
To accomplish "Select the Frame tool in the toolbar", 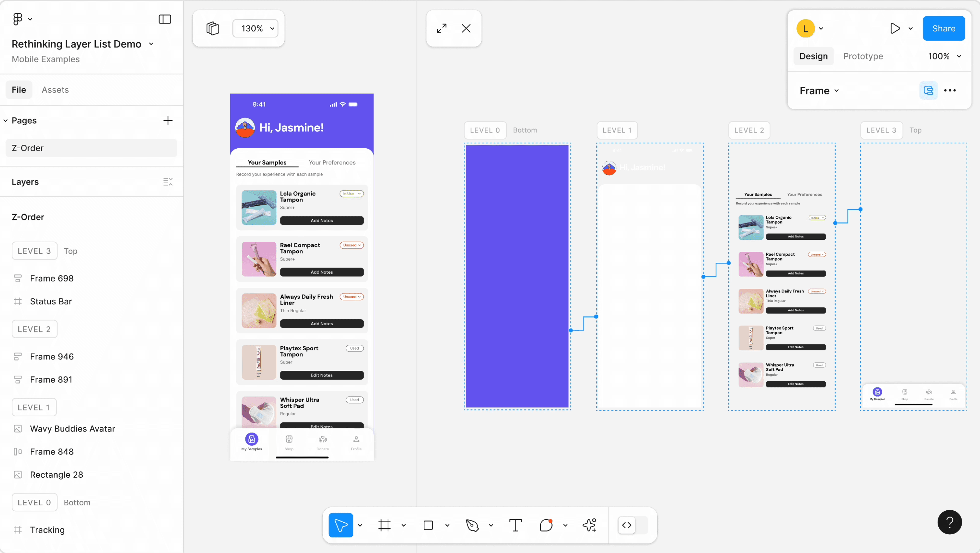I will coord(384,525).
